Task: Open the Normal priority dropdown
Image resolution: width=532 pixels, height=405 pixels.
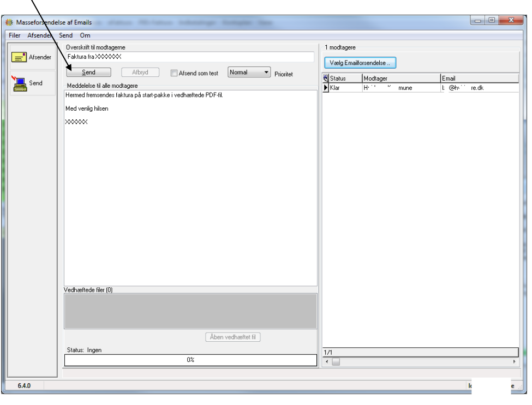Action: (x=249, y=72)
